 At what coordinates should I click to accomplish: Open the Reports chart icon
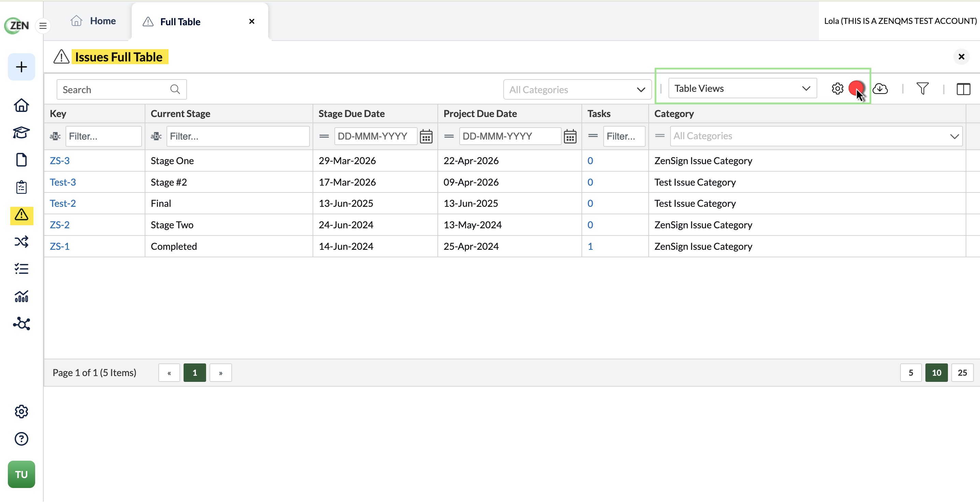[21, 297]
